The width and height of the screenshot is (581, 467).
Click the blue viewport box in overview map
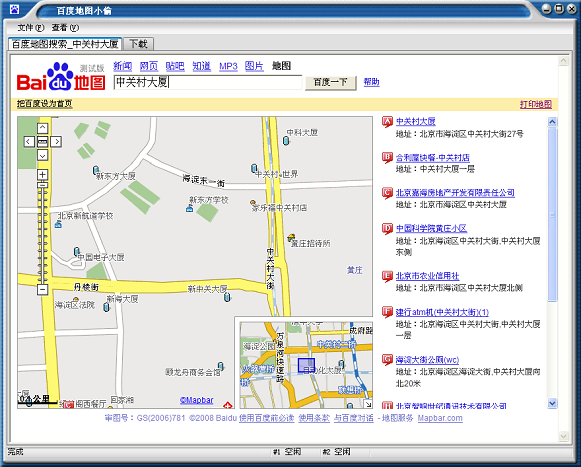tap(306, 365)
